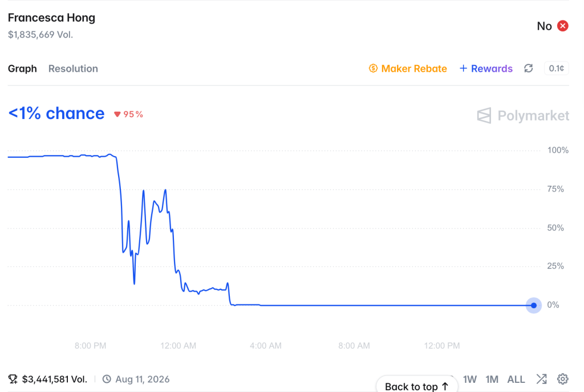
Task: Open the Maker Rebate link
Action: (414, 68)
